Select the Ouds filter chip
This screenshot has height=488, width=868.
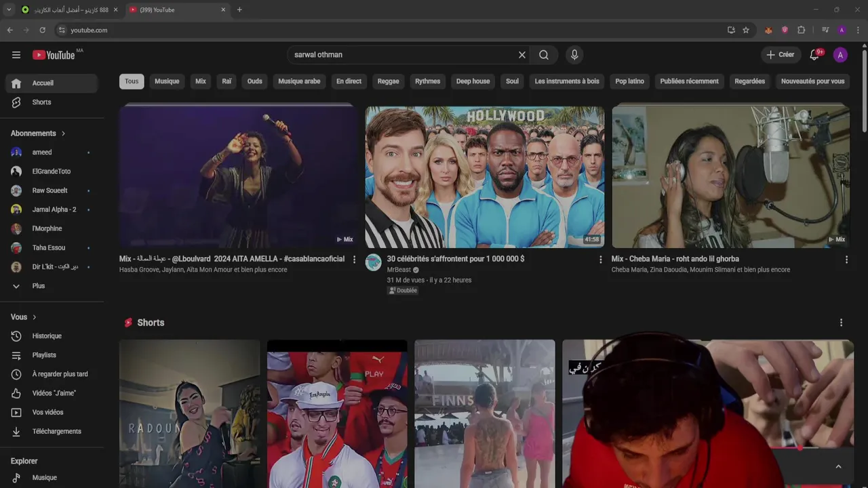tap(255, 81)
